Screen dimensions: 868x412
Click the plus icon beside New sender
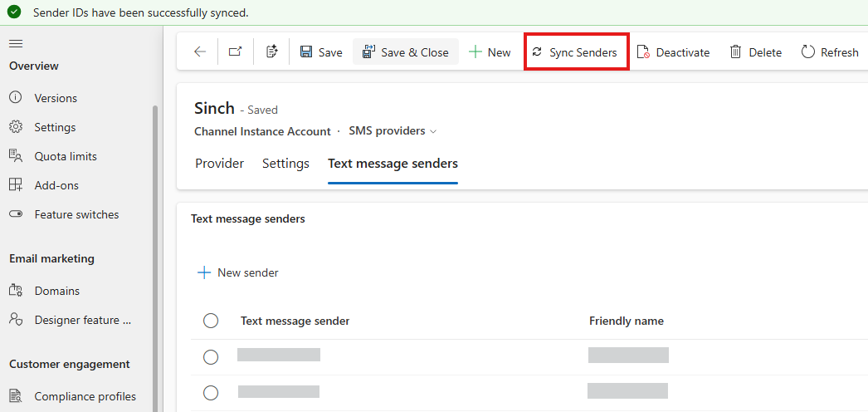204,272
